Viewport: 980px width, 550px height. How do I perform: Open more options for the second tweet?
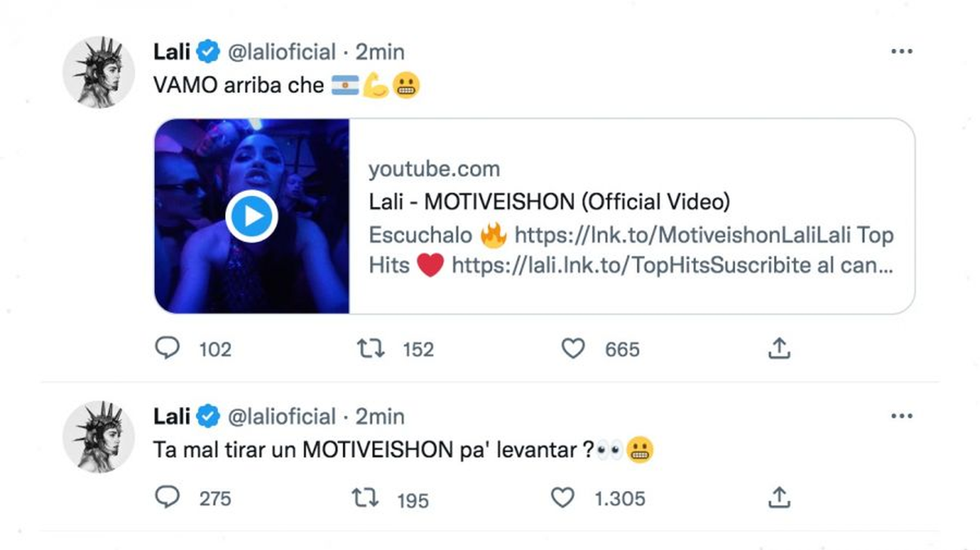902,416
